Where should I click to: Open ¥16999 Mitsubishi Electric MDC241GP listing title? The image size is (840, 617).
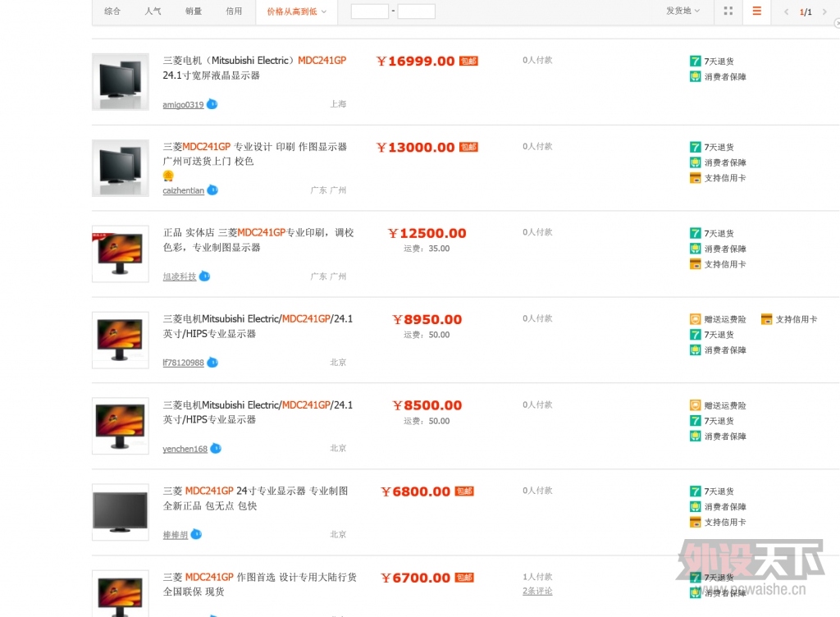(x=255, y=68)
